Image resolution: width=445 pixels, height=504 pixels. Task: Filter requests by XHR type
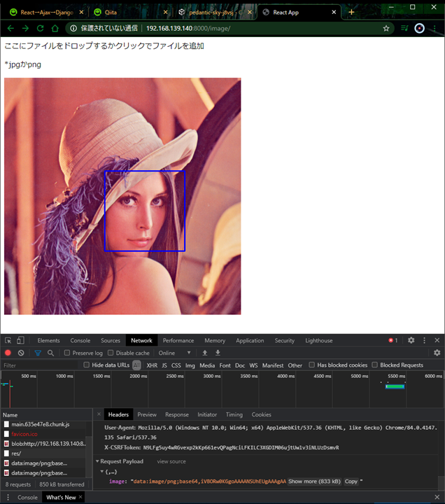152,365
